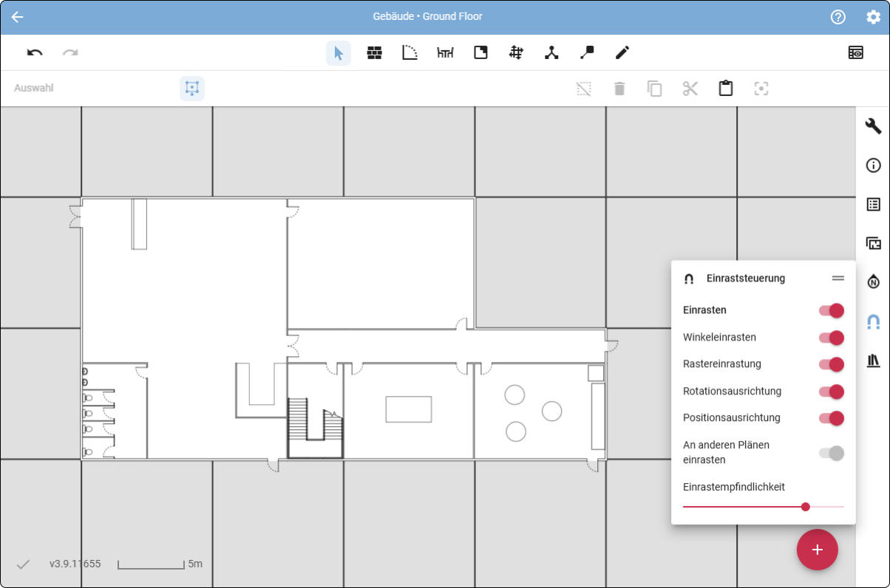This screenshot has height=588, width=890.
Task: Open the help question mark icon
Action: point(838,17)
